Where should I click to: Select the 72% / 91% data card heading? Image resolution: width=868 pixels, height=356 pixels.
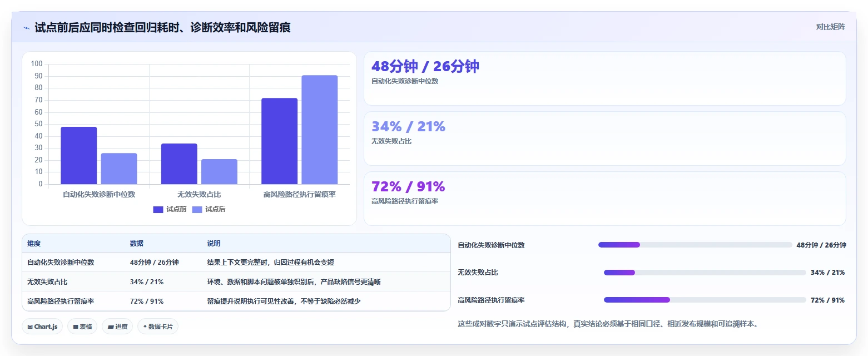point(408,187)
